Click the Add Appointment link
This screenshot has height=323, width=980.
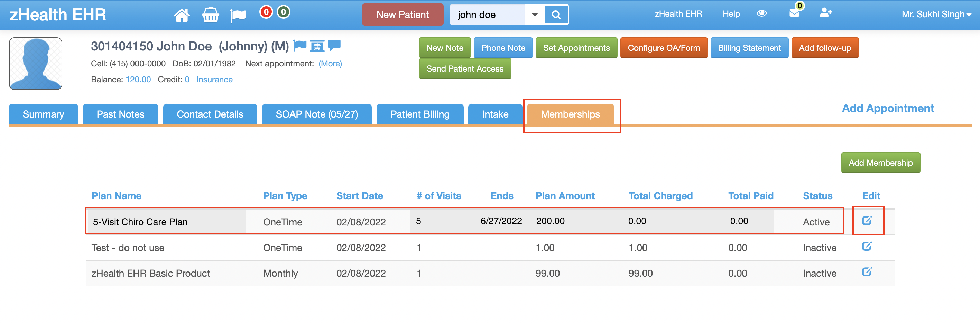[x=888, y=109]
